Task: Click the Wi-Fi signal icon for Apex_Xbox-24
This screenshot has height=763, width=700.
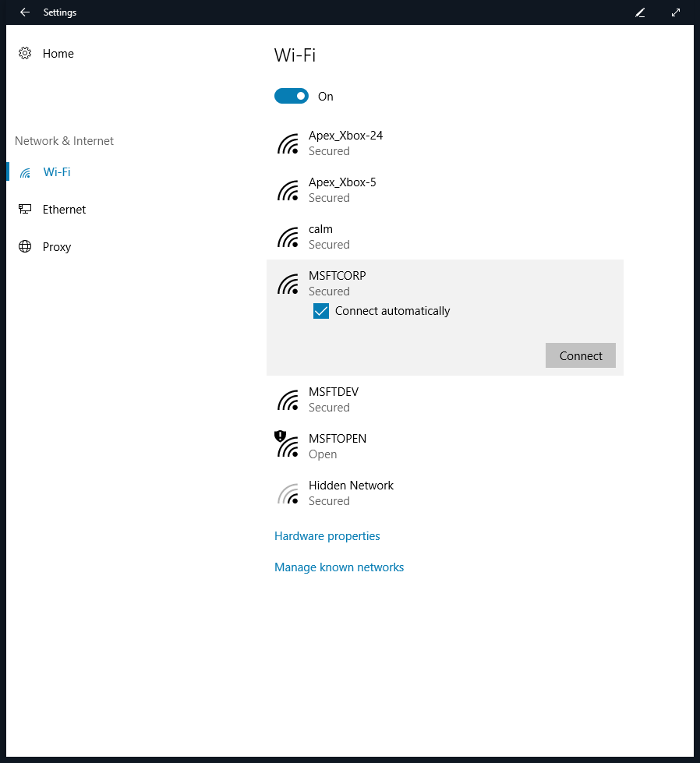Action: (288, 143)
